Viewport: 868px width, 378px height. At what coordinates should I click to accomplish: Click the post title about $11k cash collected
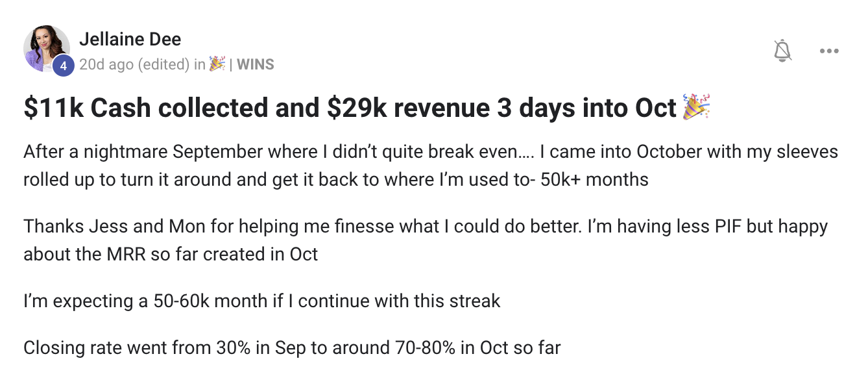tap(350, 108)
